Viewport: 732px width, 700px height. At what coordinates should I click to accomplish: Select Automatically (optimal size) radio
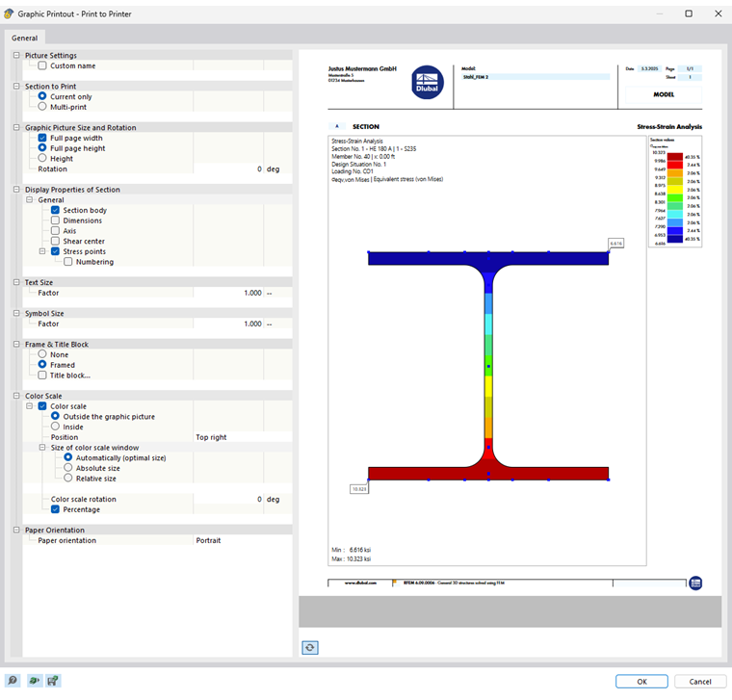click(68, 457)
